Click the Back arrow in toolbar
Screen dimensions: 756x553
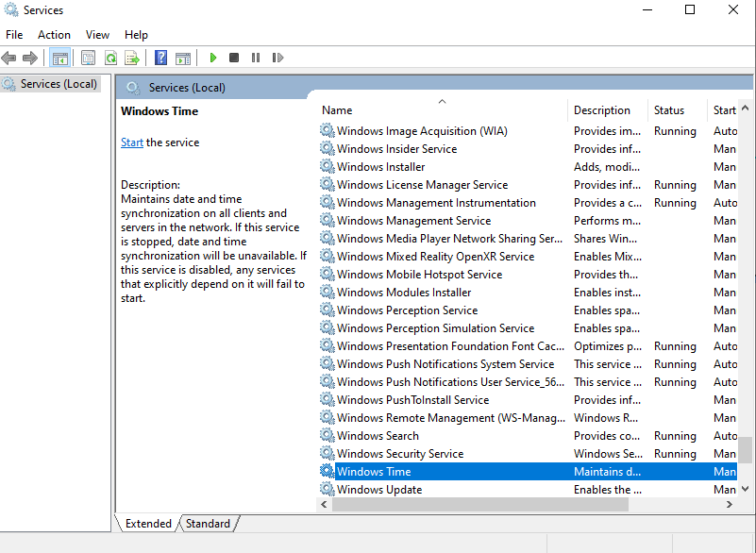tap(9, 58)
